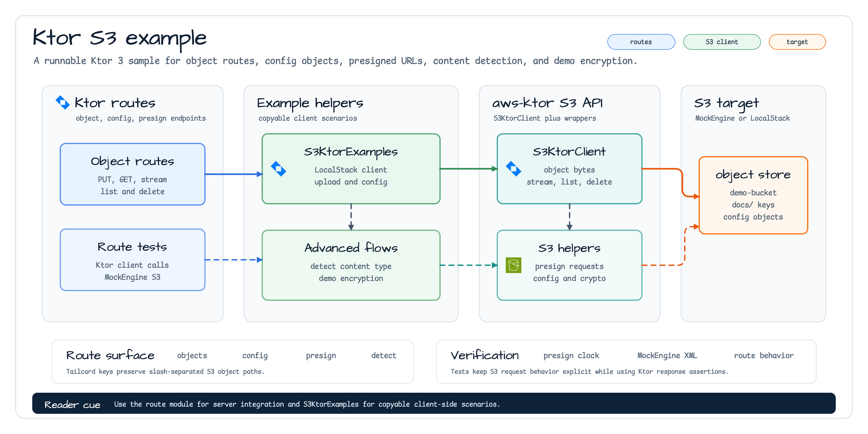Click the 'MockEngine XML' verification tag
Viewport: 868px width, 434px height.
[667, 356]
